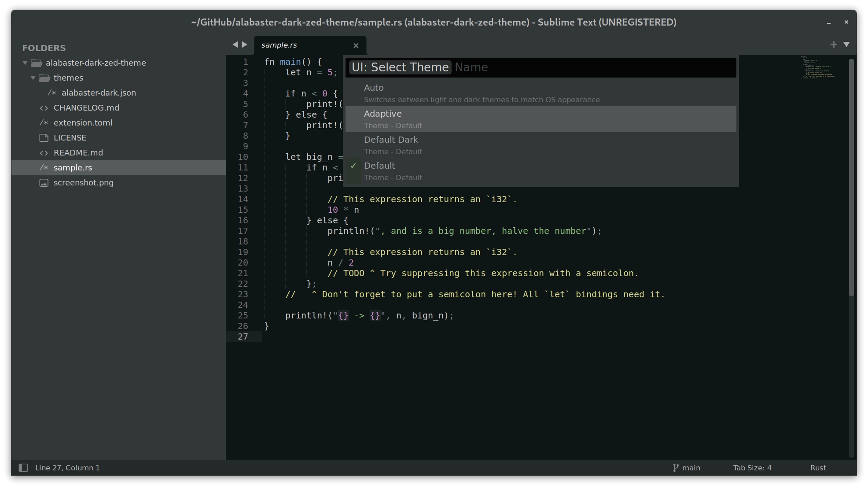Screen dimensions: 868x488
Task: Click the markdown icon beside CHANGELOG.md
Action: point(44,108)
